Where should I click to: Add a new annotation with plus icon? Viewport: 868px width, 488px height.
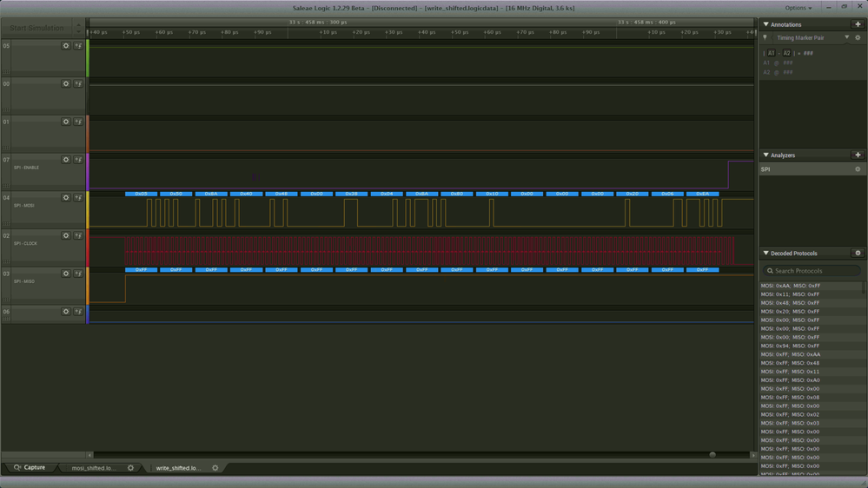click(x=858, y=24)
